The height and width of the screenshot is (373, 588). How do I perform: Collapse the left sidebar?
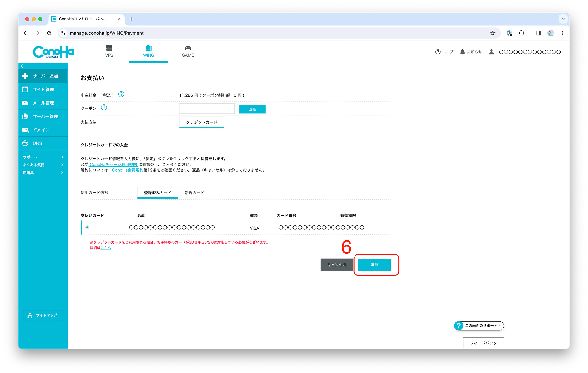click(x=22, y=66)
